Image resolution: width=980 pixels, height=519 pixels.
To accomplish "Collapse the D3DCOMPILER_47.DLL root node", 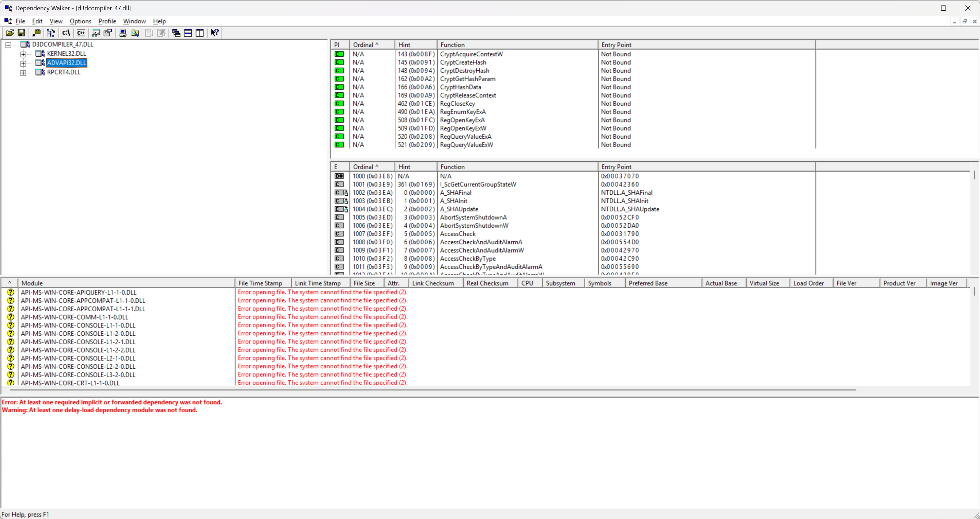I will click(x=8, y=45).
